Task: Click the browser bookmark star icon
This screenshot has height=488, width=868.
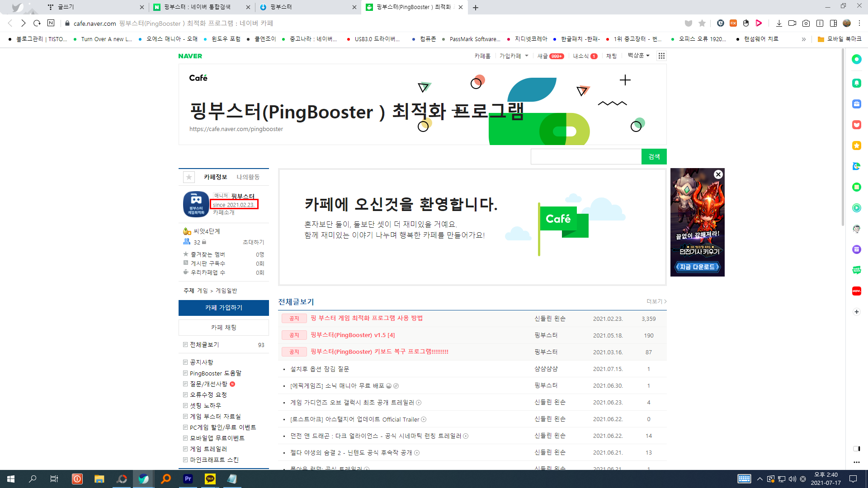Action: pyautogui.click(x=702, y=23)
